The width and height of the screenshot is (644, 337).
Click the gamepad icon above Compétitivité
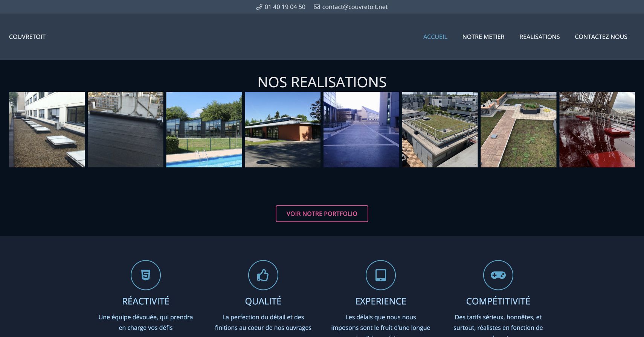(498, 275)
